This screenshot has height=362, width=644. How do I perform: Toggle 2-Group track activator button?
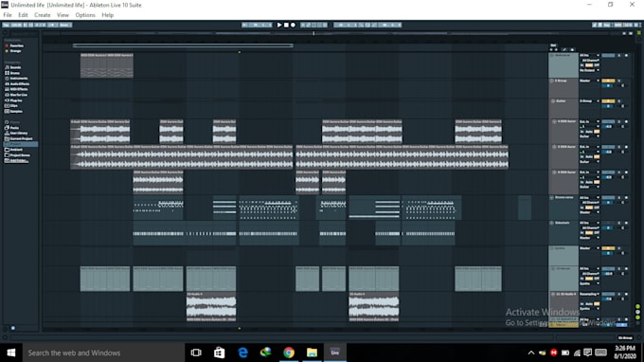[x=608, y=81]
